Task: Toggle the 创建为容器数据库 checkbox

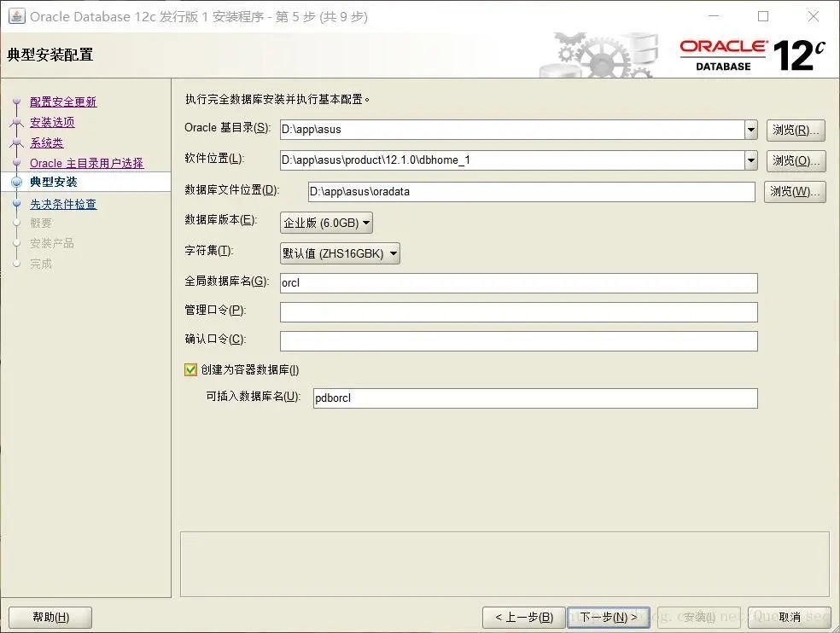Action: point(190,369)
